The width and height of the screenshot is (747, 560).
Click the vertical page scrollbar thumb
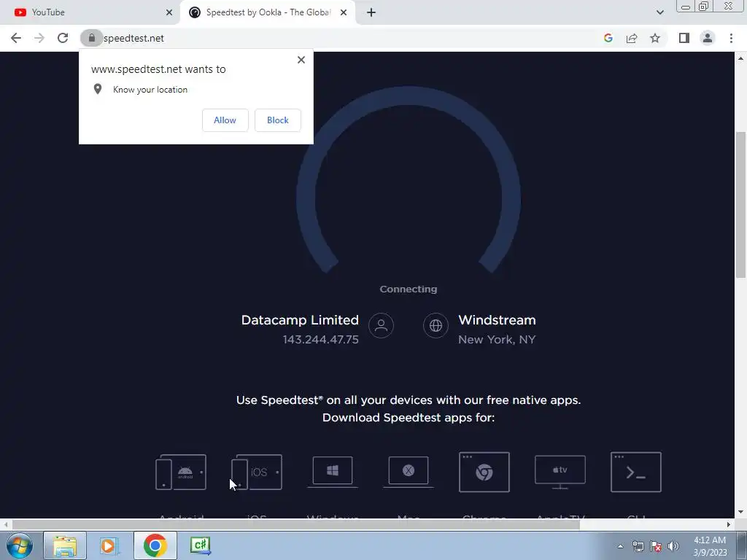pos(740,205)
